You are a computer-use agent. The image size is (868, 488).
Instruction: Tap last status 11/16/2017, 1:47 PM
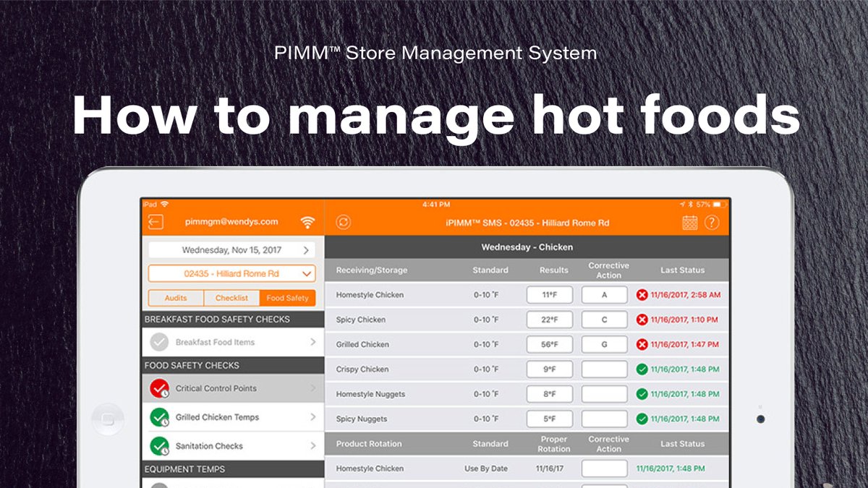[684, 344]
